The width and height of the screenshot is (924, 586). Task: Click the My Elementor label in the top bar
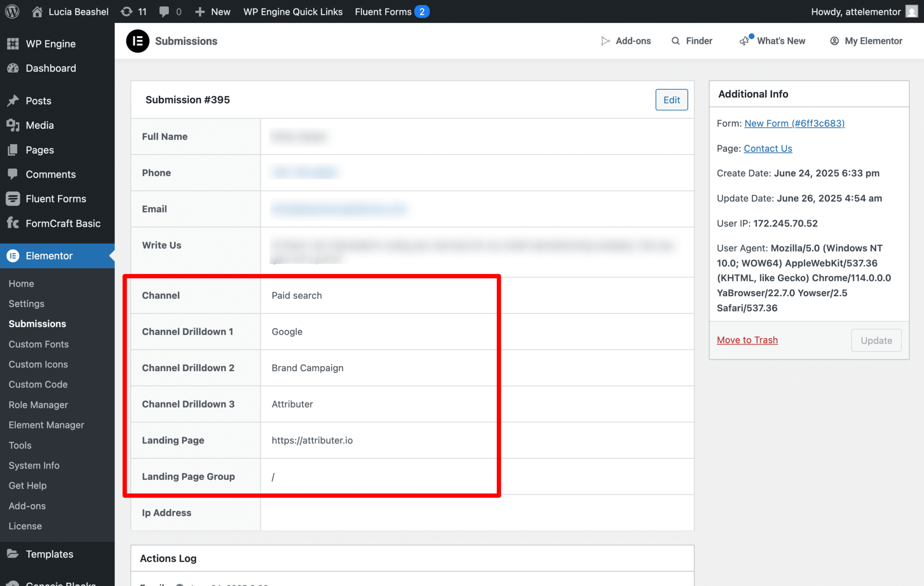click(873, 41)
